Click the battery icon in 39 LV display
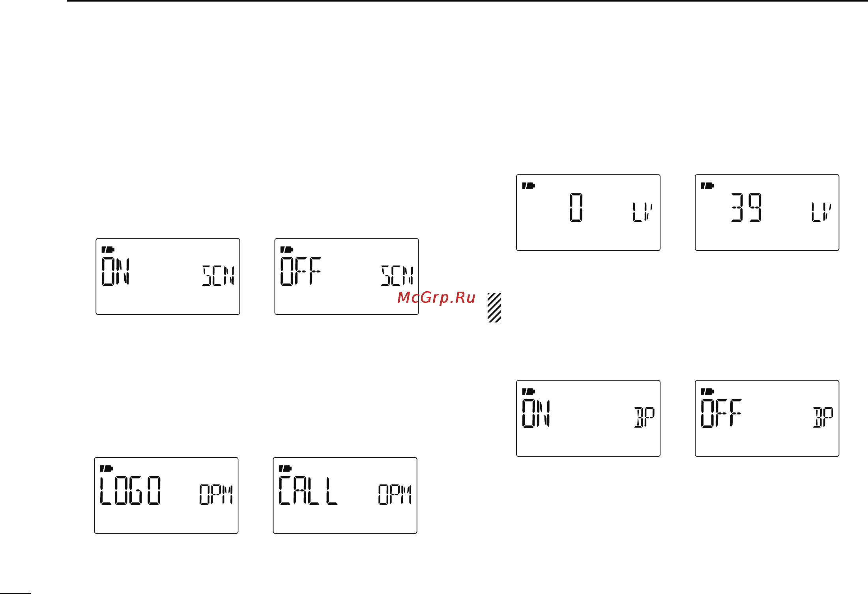 (x=707, y=186)
